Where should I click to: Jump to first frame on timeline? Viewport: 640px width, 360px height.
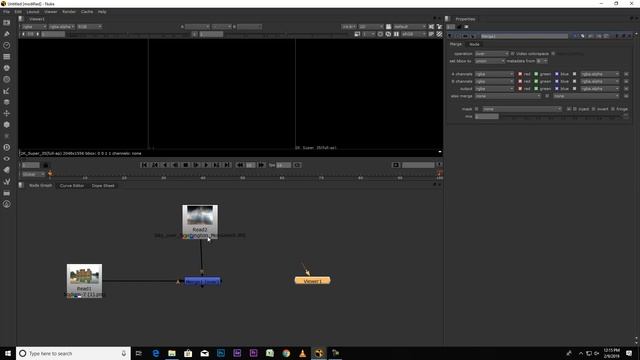click(x=144, y=165)
